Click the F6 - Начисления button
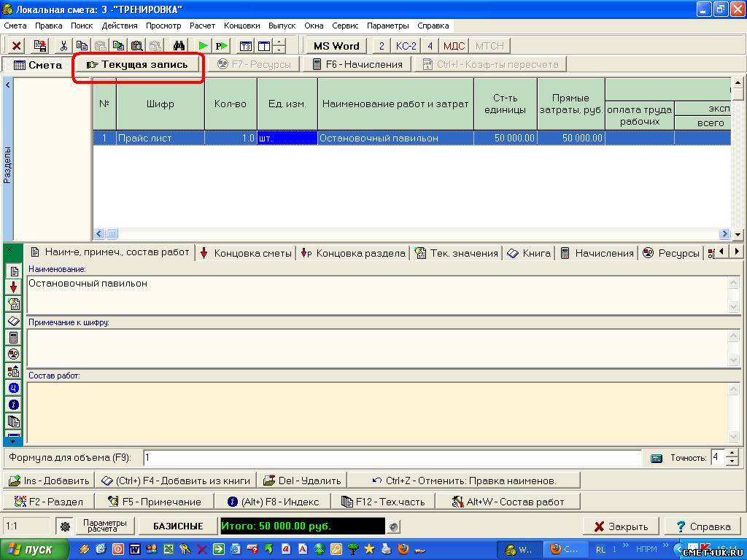The height and width of the screenshot is (560, 747). [357, 64]
